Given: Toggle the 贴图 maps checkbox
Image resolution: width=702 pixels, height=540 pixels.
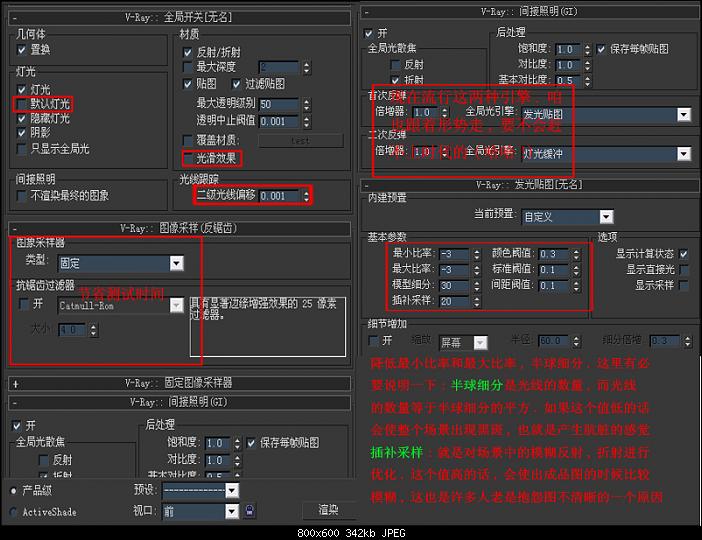Looking at the screenshot, I should pos(188,84).
